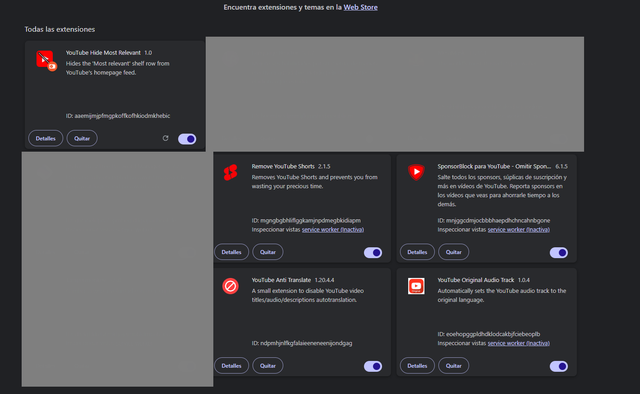The image size is (640, 394).
Task: Switch off YouTube Anti Translate toggle
Action: pyautogui.click(x=373, y=366)
